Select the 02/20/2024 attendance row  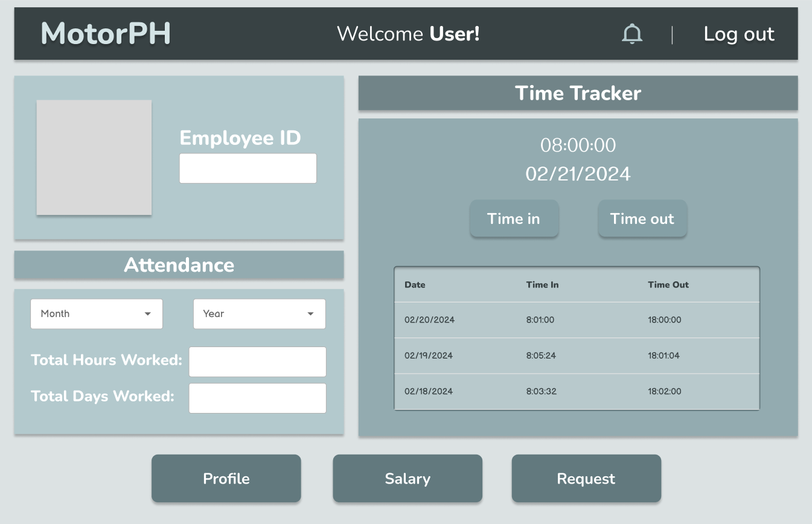click(x=577, y=319)
